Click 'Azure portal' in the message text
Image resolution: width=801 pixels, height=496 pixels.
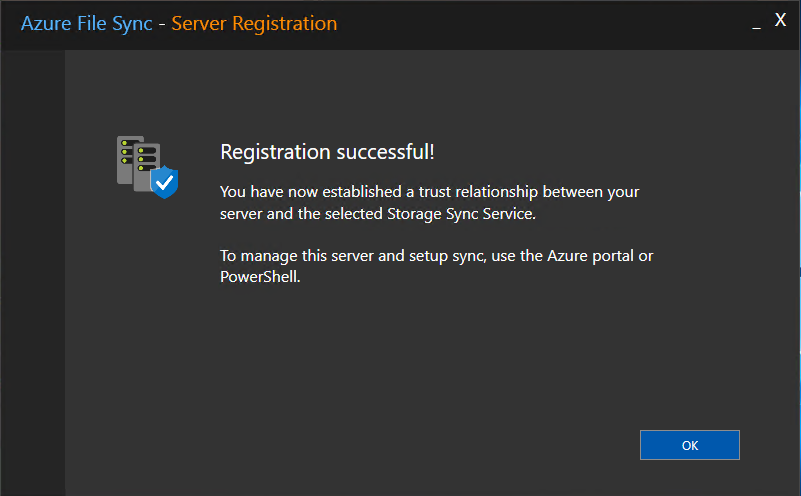tap(590, 257)
